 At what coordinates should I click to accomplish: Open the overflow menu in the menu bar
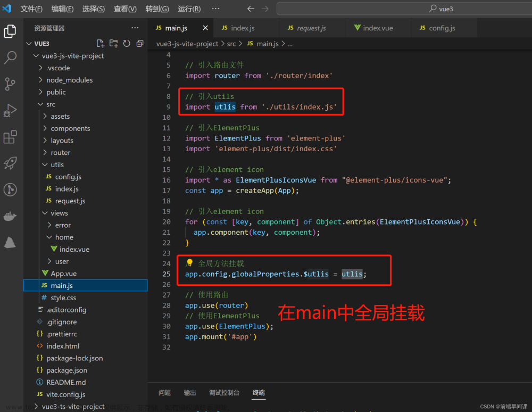[x=215, y=9]
